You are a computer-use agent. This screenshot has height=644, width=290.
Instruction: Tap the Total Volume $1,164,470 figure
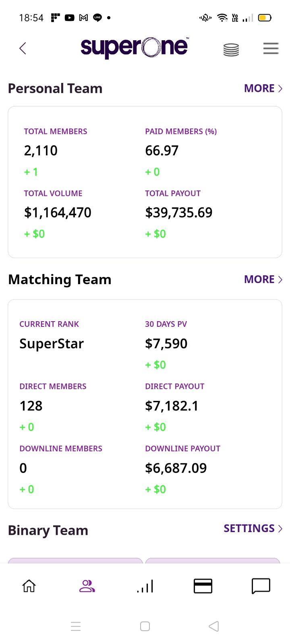58,213
